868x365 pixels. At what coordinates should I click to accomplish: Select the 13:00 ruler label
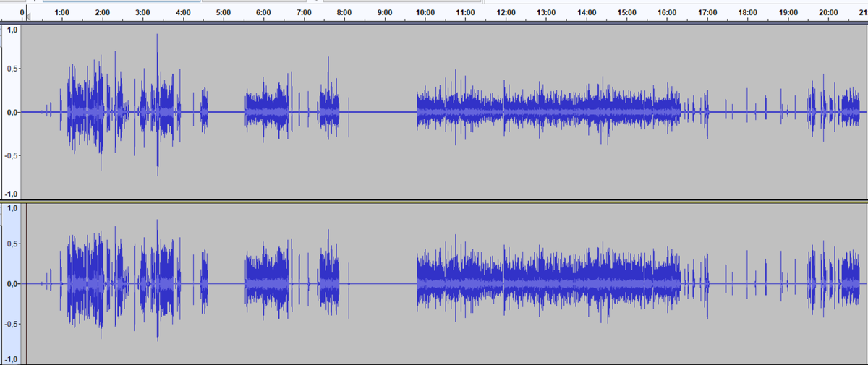[546, 13]
